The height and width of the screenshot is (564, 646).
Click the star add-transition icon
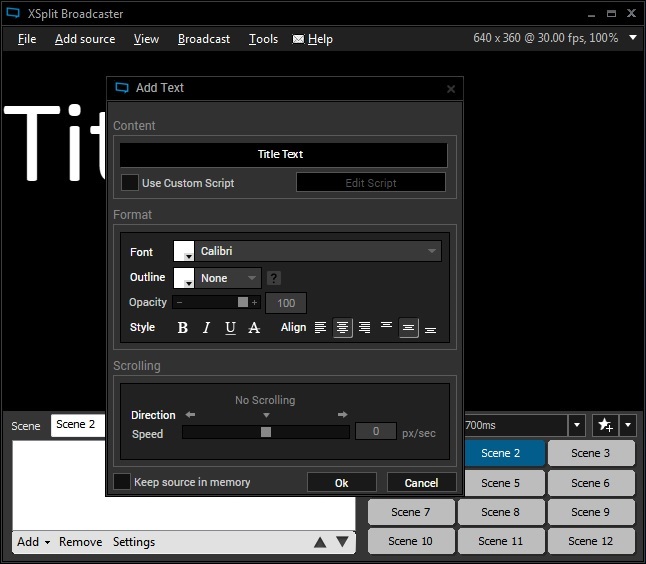(x=605, y=424)
